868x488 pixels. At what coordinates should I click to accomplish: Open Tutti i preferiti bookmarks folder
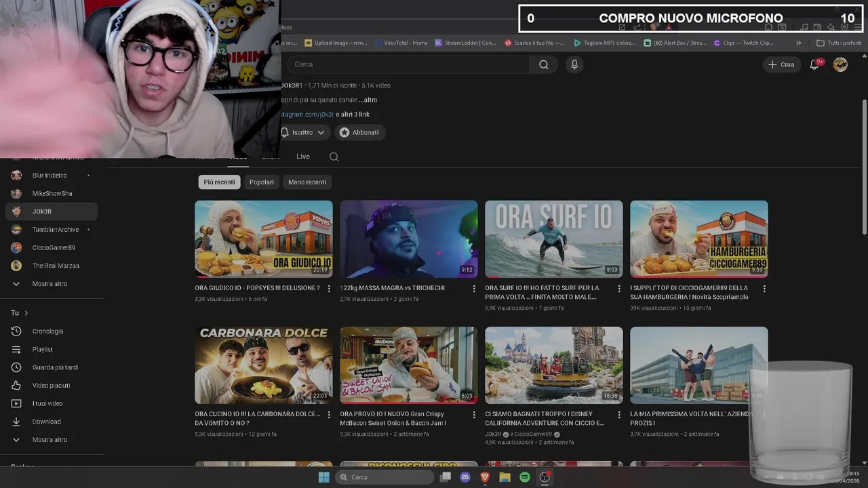click(x=839, y=43)
